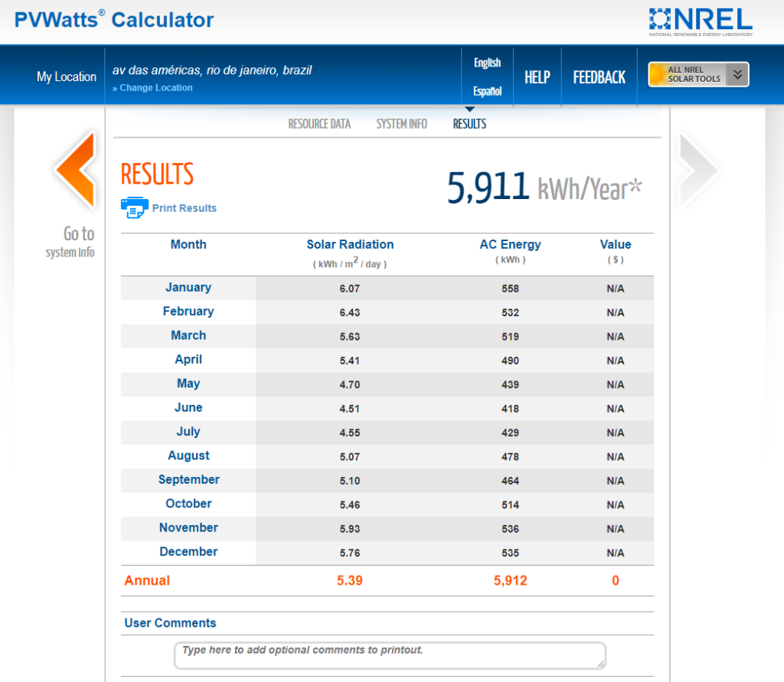
Task: Click the Month column header
Action: pyautogui.click(x=188, y=244)
